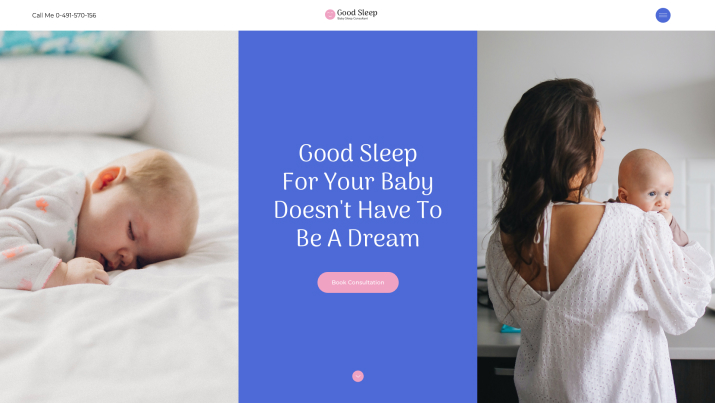Click the 'For Your Baby' heading line
This screenshot has height=403, width=717.
tap(358, 182)
